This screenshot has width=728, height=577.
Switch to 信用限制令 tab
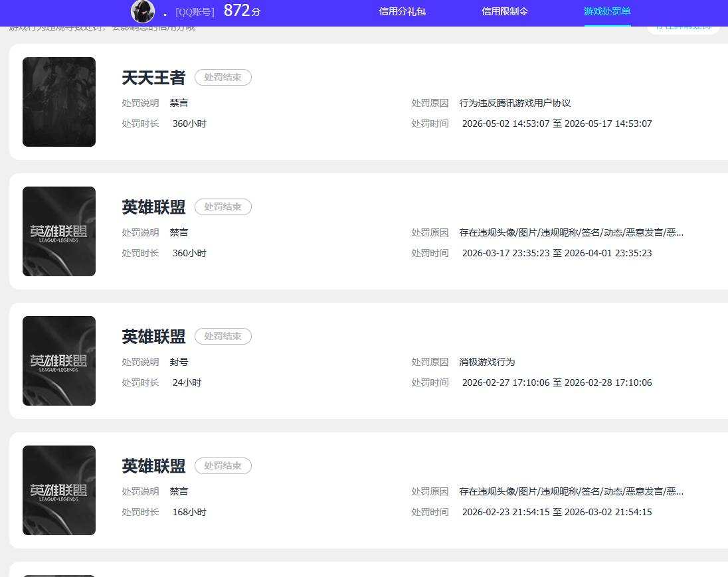pos(505,11)
